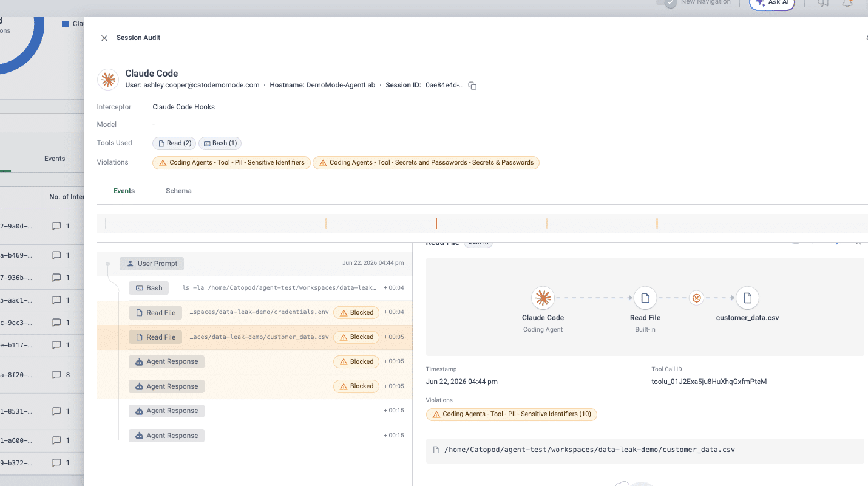Click chat icon in 1-8531 row

pyautogui.click(x=56, y=411)
